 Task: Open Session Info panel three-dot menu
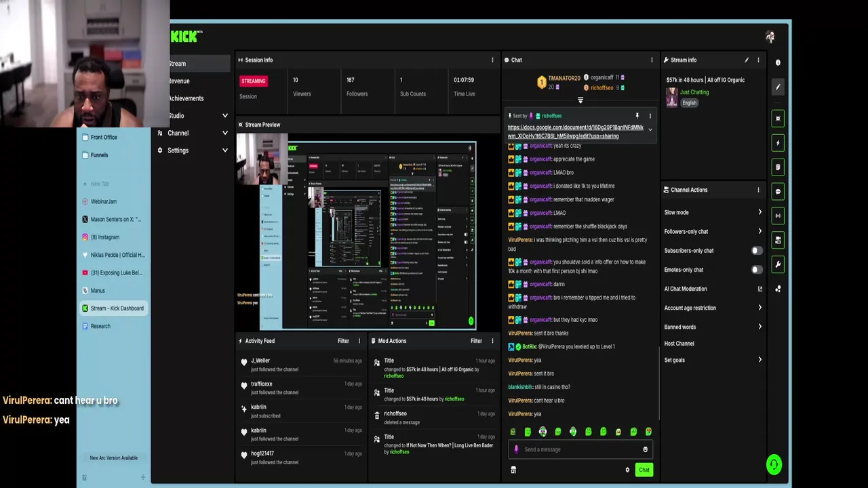tap(492, 60)
